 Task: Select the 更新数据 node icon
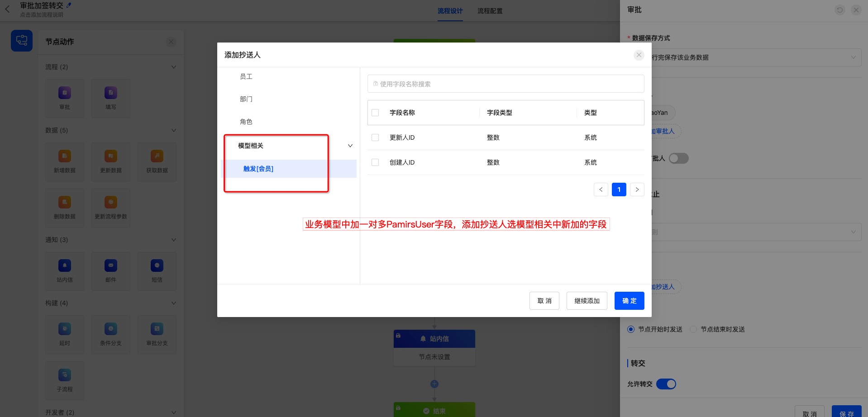tap(111, 156)
